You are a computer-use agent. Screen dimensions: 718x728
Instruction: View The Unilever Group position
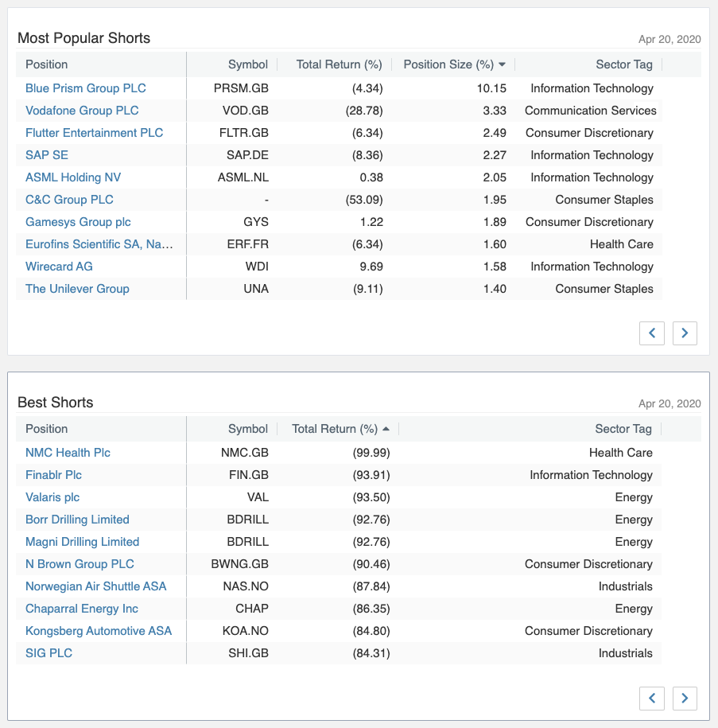coord(77,289)
